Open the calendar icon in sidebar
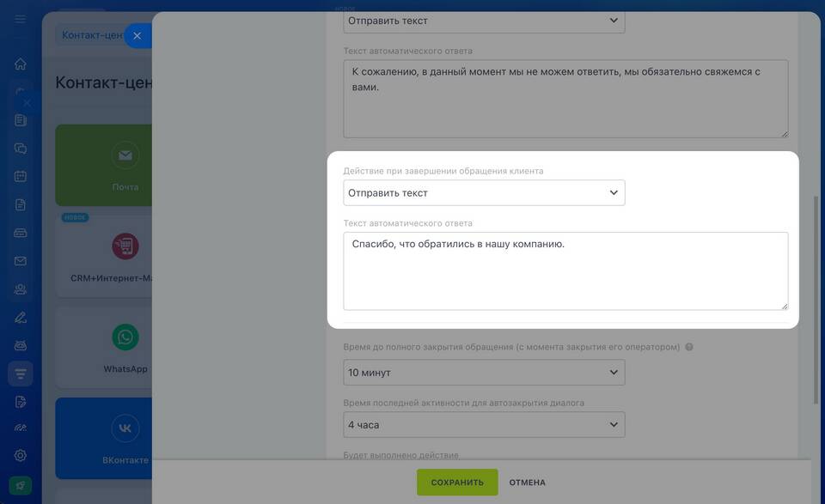 (21, 176)
